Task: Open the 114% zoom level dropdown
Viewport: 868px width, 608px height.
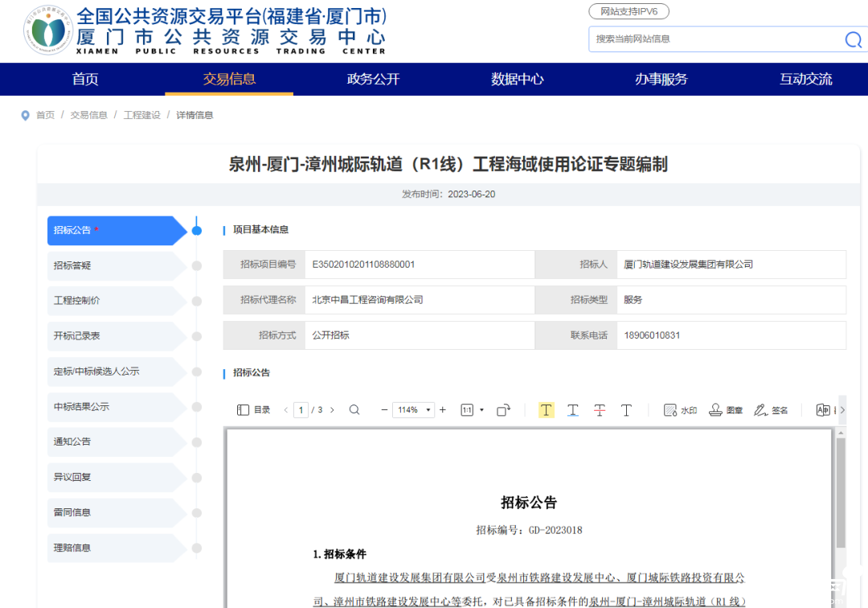Action: tap(414, 410)
